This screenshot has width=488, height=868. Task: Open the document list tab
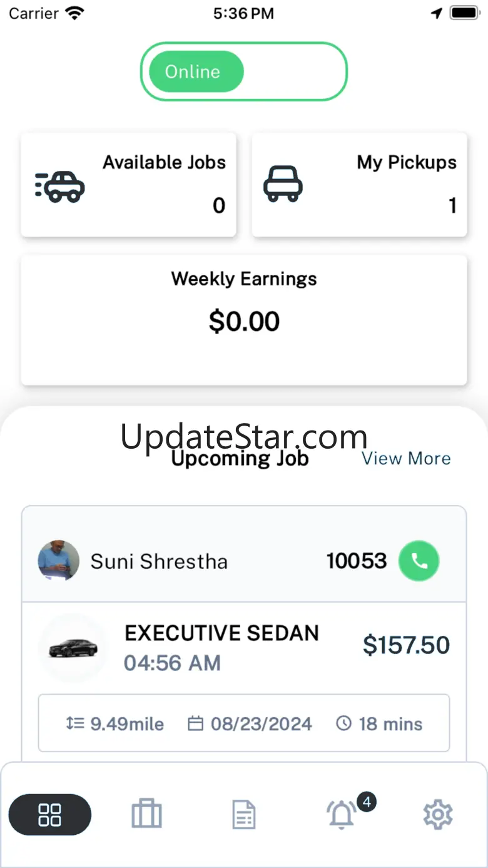(x=243, y=815)
